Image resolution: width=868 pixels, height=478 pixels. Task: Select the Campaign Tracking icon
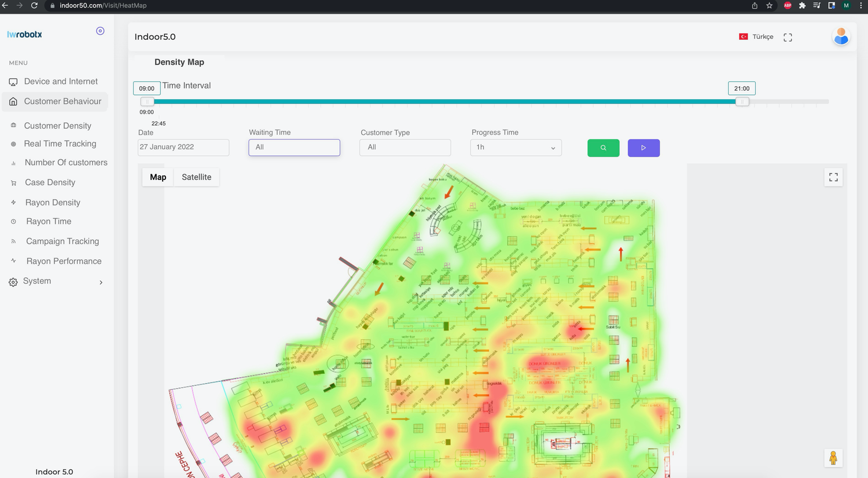pyautogui.click(x=13, y=241)
